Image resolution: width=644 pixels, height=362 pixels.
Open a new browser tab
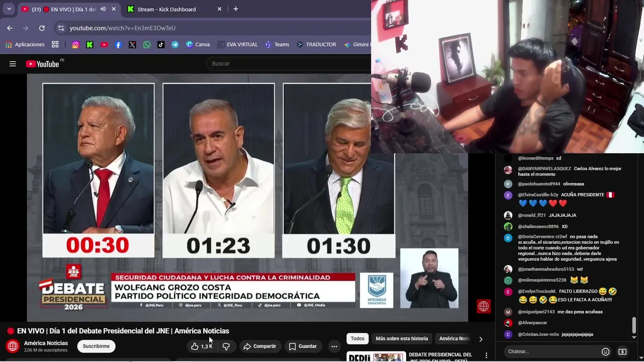click(235, 9)
